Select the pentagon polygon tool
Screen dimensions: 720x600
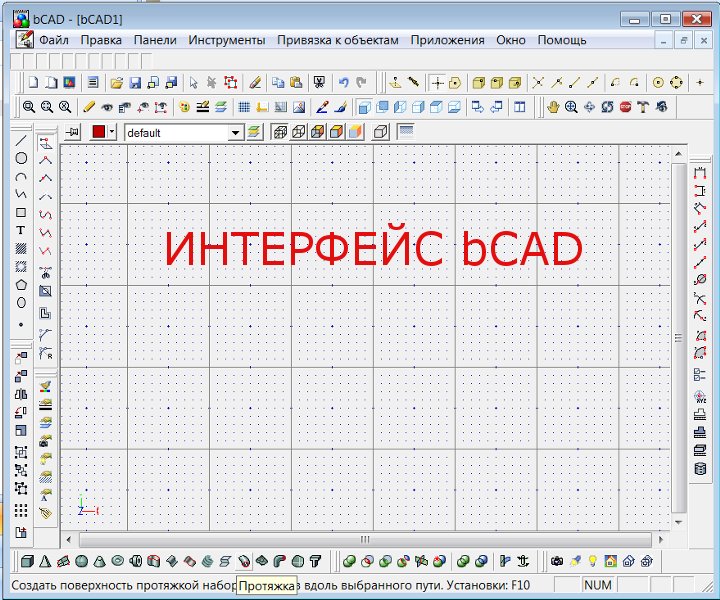pyautogui.click(x=21, y=285)
